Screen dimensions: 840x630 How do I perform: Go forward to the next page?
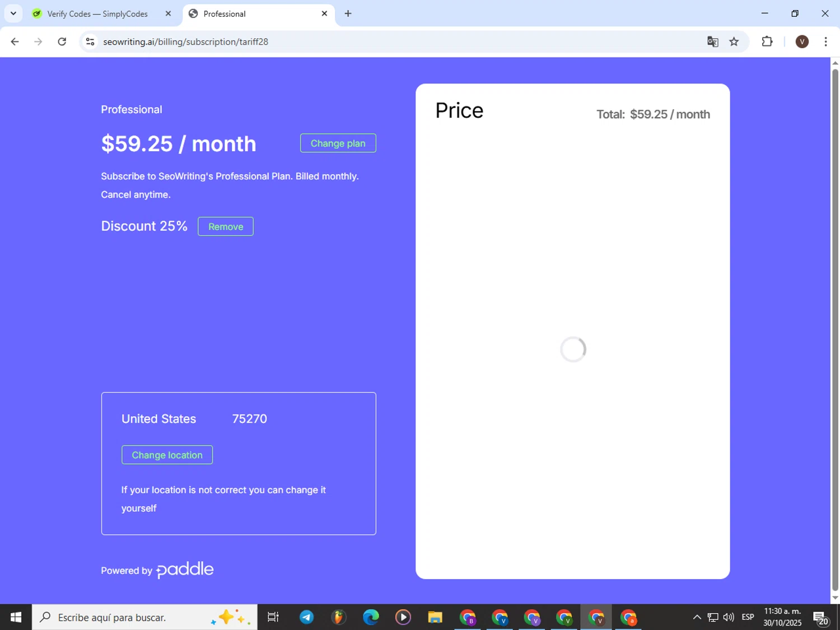[38, 41]
